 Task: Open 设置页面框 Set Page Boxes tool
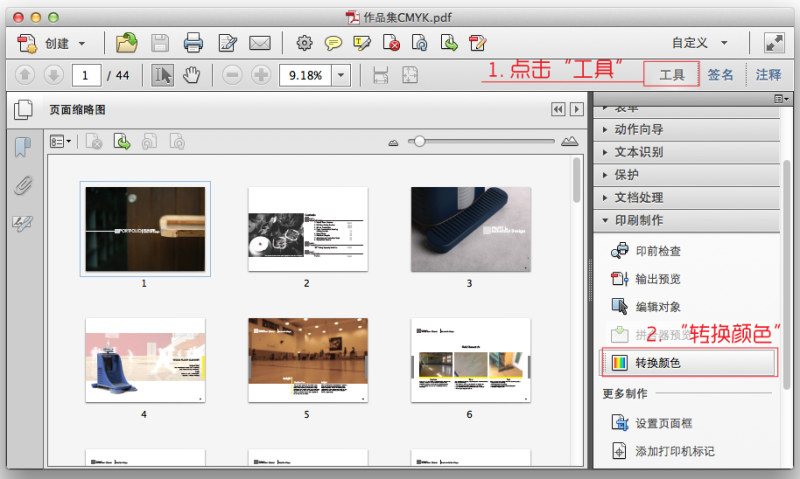(x=652, y=423)
